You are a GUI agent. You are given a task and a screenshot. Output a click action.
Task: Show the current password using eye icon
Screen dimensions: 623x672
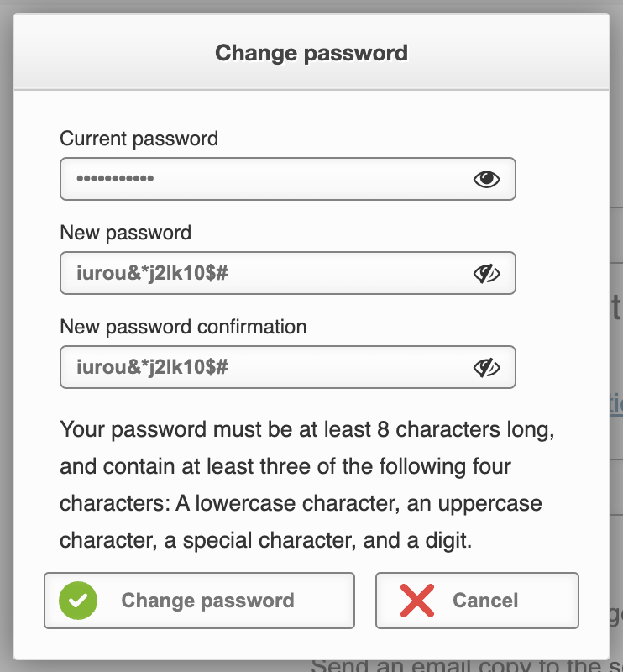tap(486, 179)
